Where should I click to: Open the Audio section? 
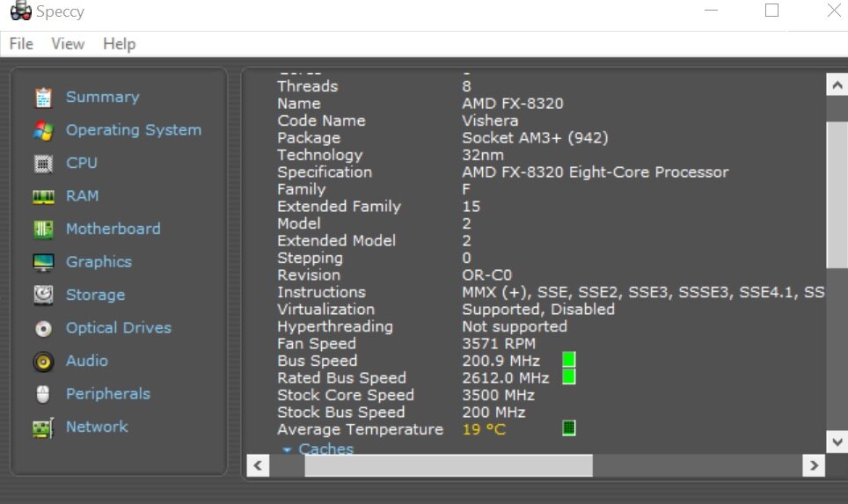pyautogui.click(x=86, y=362)
